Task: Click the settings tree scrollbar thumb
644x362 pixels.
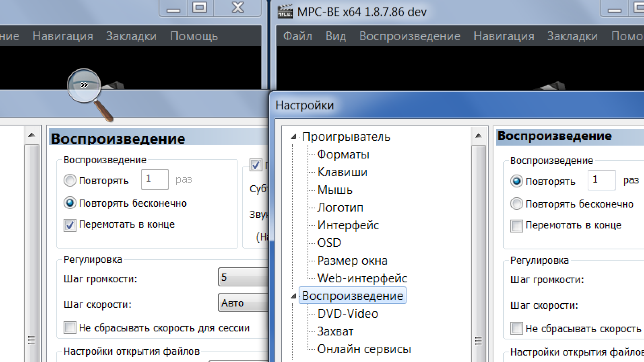Action: 478,253
